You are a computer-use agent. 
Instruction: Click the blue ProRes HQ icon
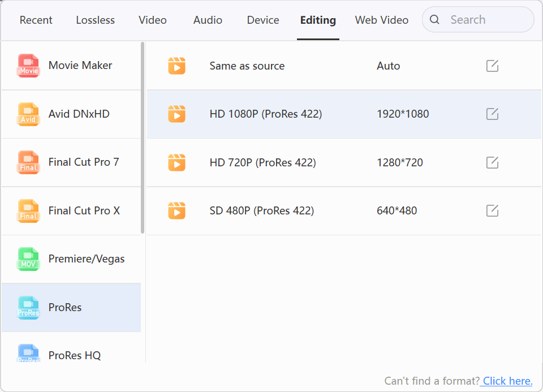click(x=28, y=353)
